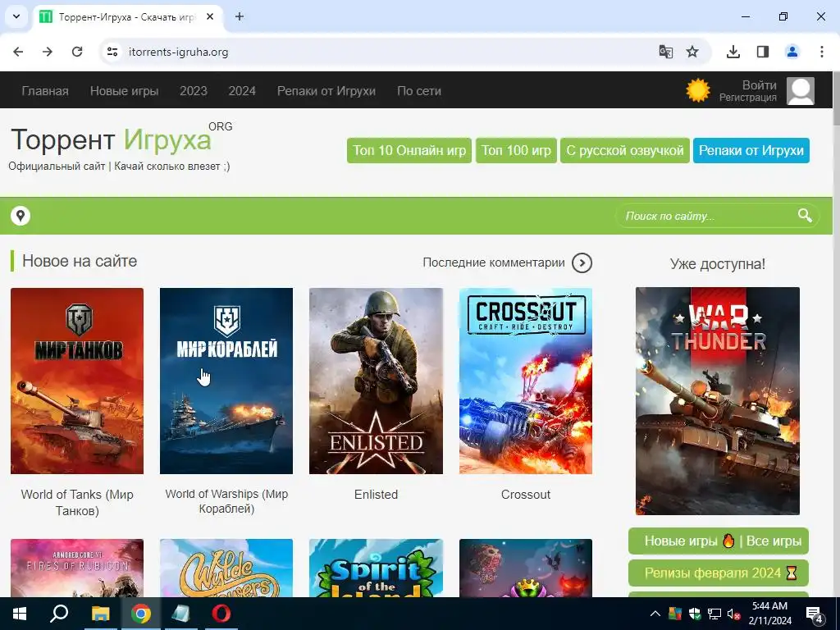Open Armored Core Fires of Rubicon thumbnail

77,568
